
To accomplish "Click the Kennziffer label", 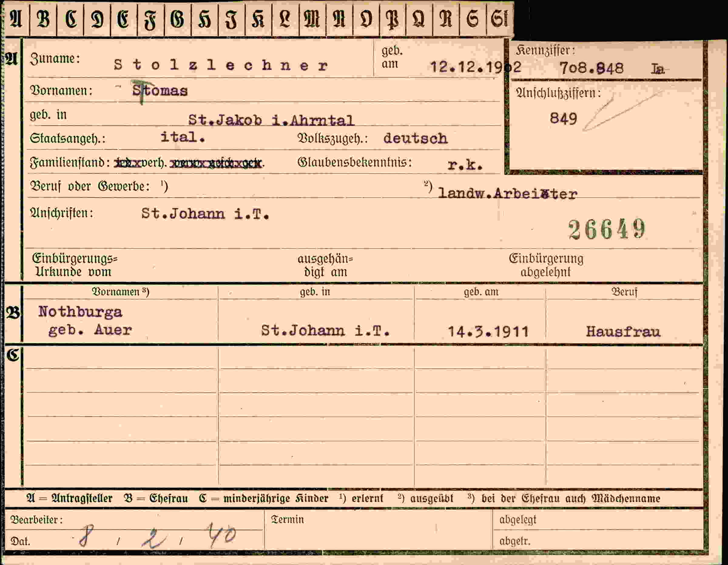I will [x=545, y=50].
